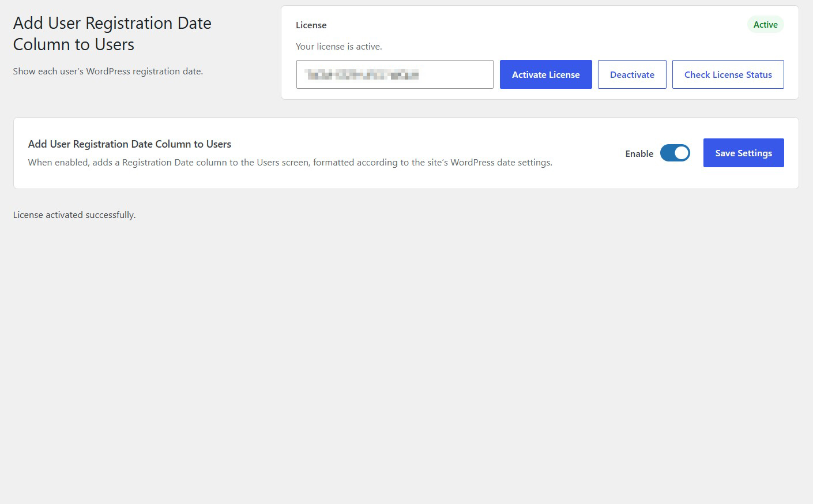Click 'Show each user's WordPress registration date.' subtitle
The height and width of the screenshot is (504, 813).
tap(108, 71)
